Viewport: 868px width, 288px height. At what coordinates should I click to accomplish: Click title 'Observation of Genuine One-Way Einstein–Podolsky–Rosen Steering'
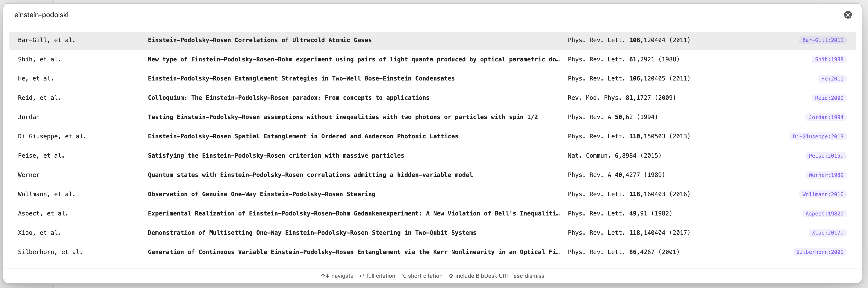coord(262,194)
